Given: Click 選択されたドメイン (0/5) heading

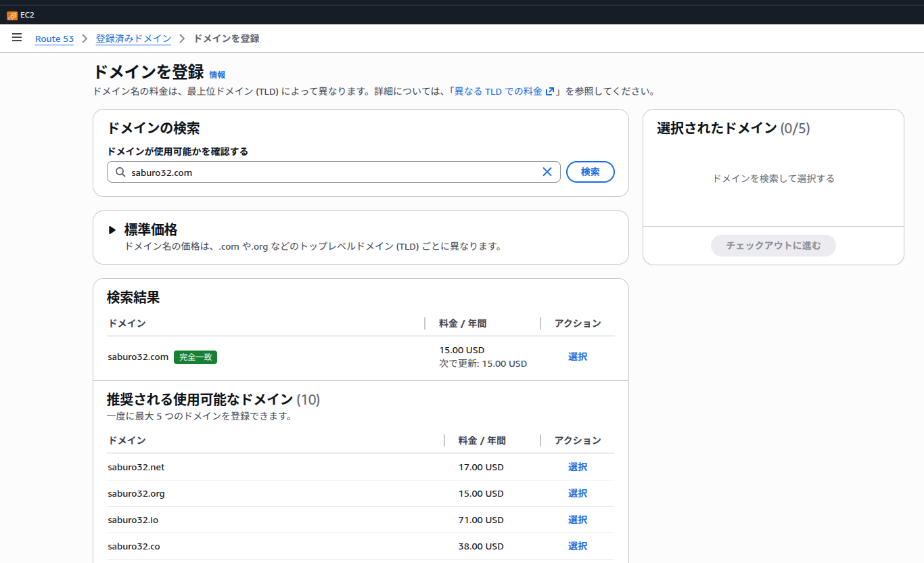Looking at the screenshot, I should (x=733, y=128).
